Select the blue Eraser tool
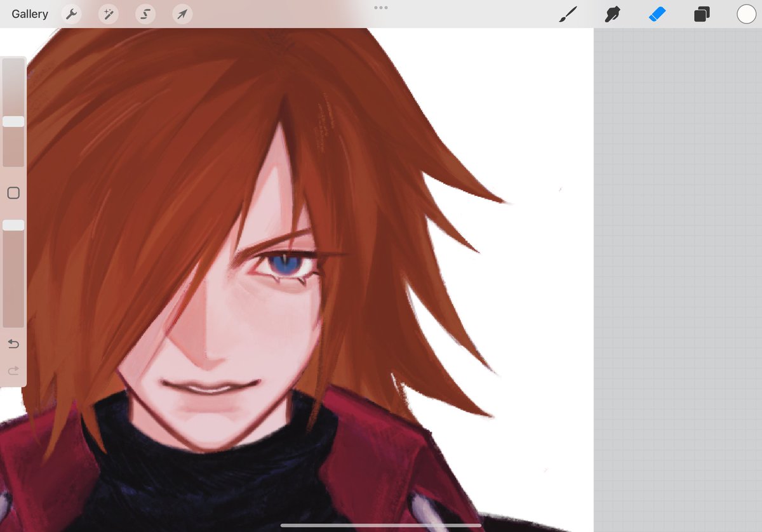This screenshot has height=532, width=762. (657, 14)
